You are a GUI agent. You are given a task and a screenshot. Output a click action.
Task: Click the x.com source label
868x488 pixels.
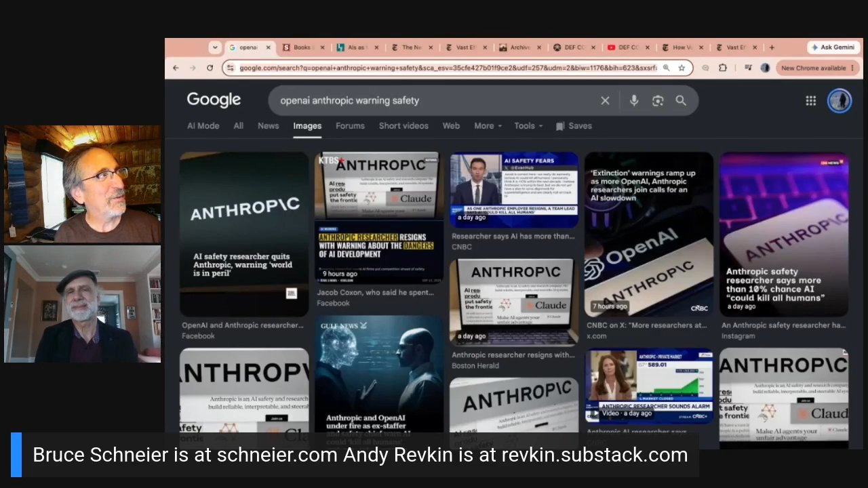click(597, 336)
